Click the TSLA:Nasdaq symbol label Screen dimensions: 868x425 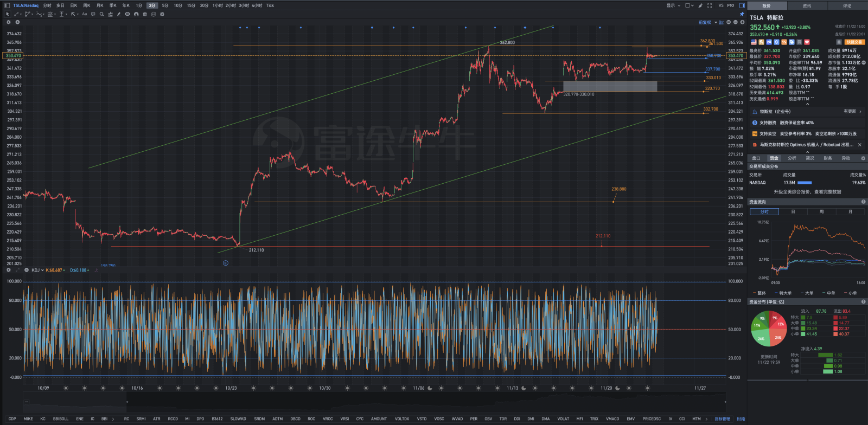pyautogui.click(x=26, y=5)
